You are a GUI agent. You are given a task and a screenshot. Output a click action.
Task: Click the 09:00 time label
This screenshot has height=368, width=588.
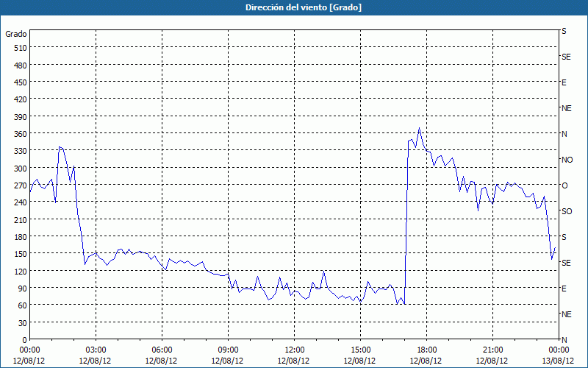click(228, 350)
